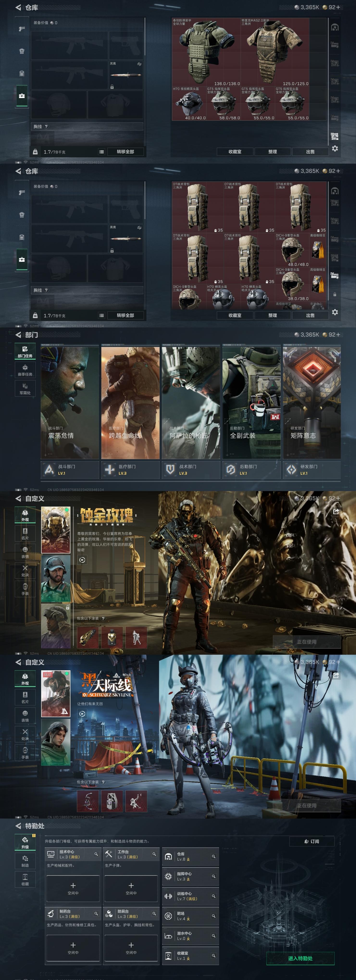Open the 研发部门 LV.1 department icon
356x980 pixels.
(291, 470)
